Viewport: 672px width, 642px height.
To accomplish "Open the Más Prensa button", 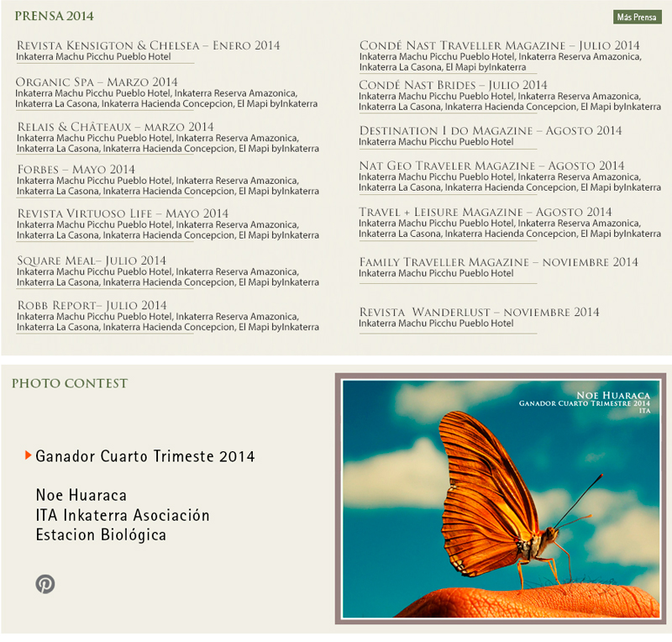I will [637, 17].
